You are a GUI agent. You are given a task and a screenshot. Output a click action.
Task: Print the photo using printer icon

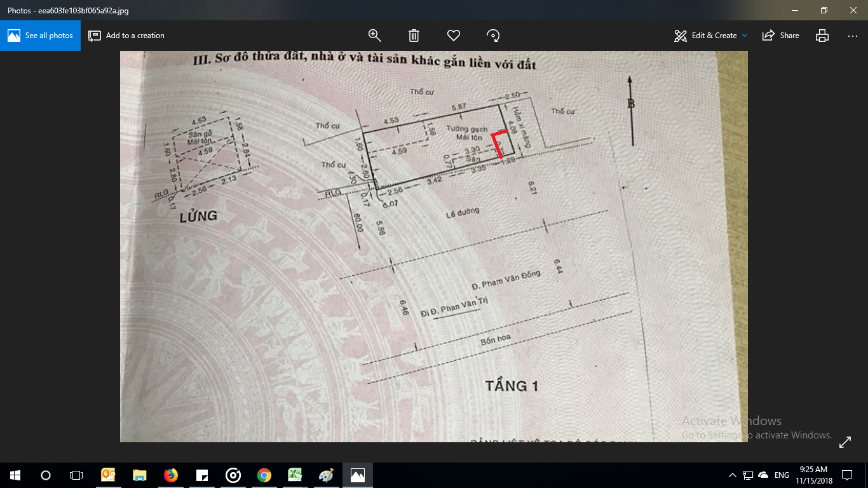pyautogui.click(x=822, y=36)
